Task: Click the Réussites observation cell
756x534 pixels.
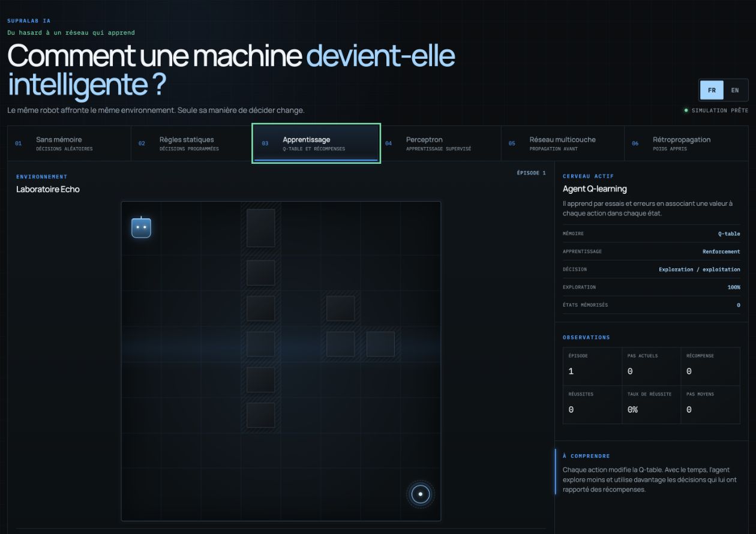Action: coord(592,404)
